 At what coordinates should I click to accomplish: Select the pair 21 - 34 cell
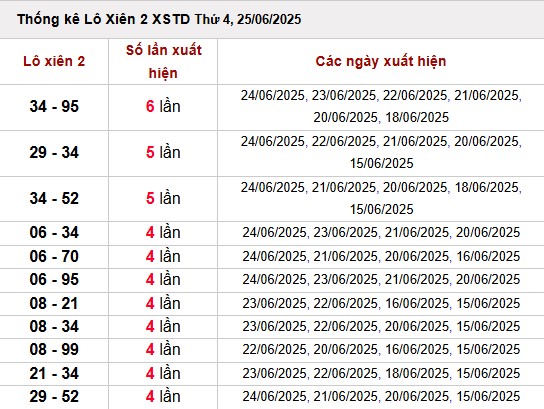pyautogui.click(x=54, y=374)
